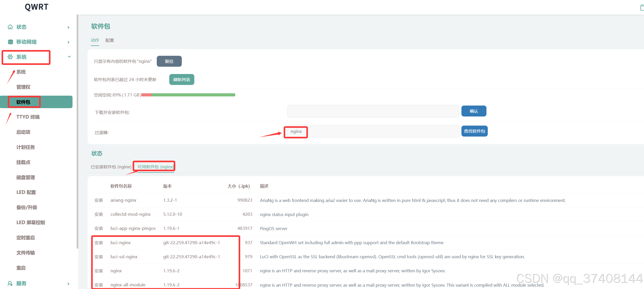Open LED 屏幕控制 menu item

click(x=31, y=223)
